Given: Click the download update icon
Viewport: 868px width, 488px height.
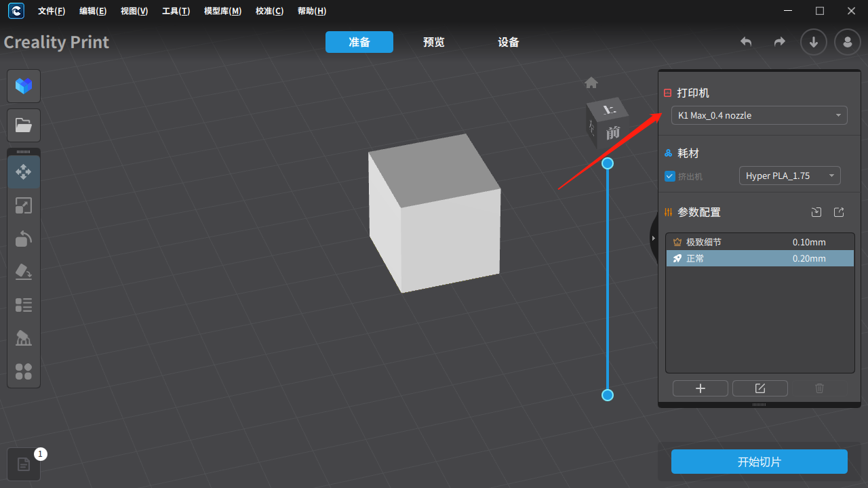Looking at the screenshot, I should [814, 42].
